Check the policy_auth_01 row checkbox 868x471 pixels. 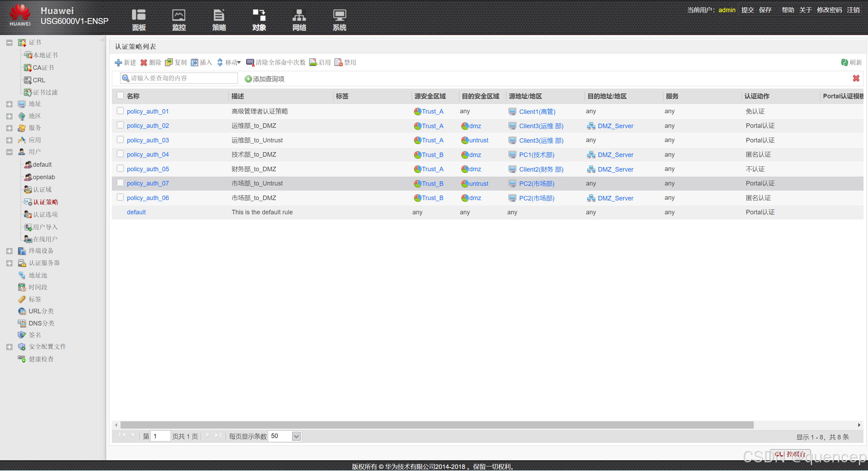(x=120, y=111)
